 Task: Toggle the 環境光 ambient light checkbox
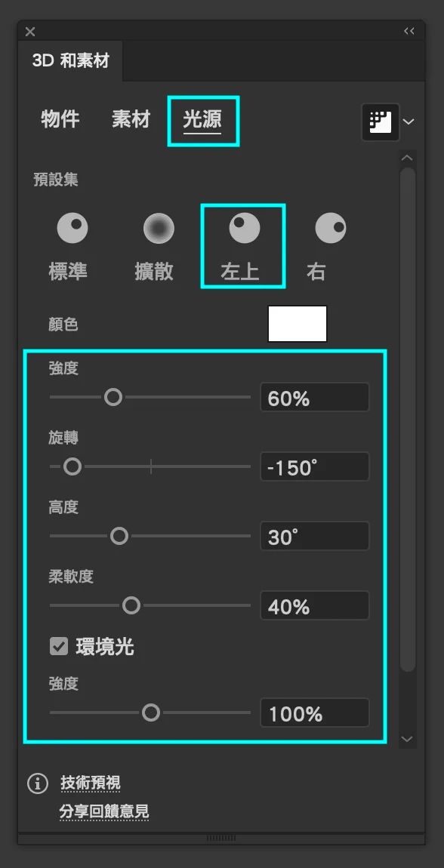tap(59, 646)
